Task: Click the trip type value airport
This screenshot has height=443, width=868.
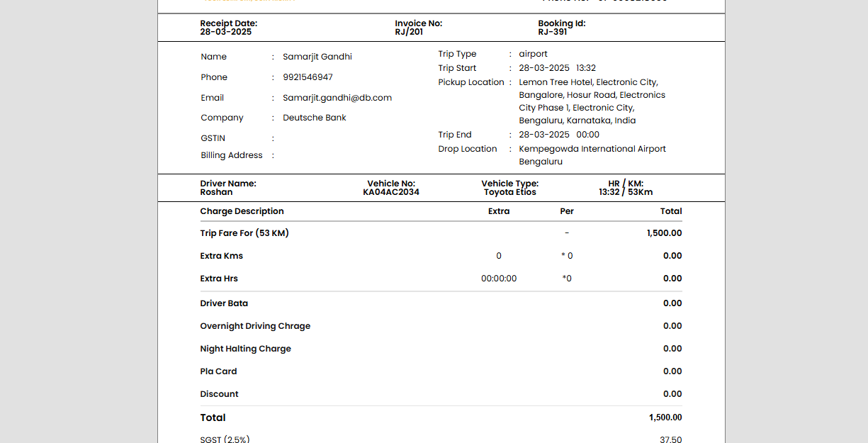Action: click(x=533, y=54)
